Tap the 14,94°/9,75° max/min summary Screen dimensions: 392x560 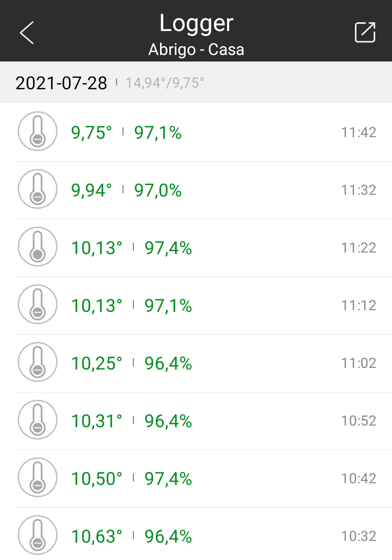pyautogui.click(x=165, y=83)
